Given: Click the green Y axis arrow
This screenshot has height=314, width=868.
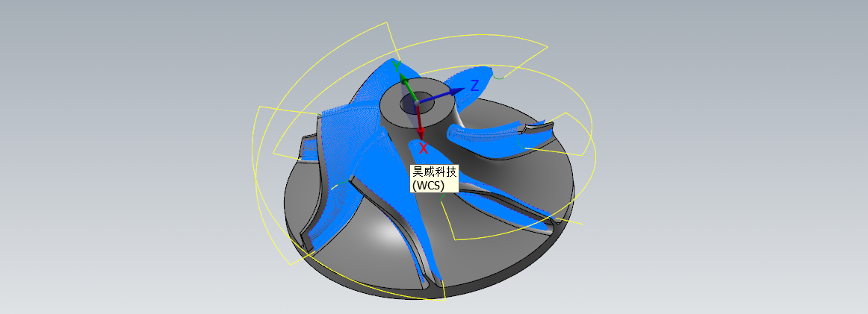Looking at the screenshot, I should pyautogui.click(x=407, y=87).
